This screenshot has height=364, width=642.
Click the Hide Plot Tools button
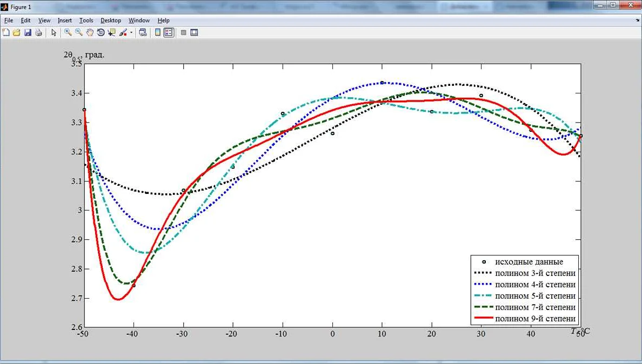click(183, 32)
